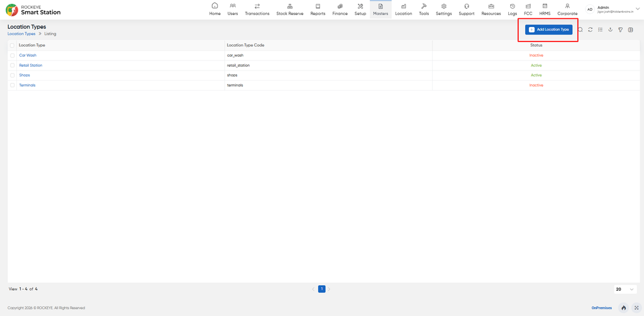The width and height of the screenshot is (644, 316).
Task: Click the flame icon in the footer
Action: click(623, 307)
